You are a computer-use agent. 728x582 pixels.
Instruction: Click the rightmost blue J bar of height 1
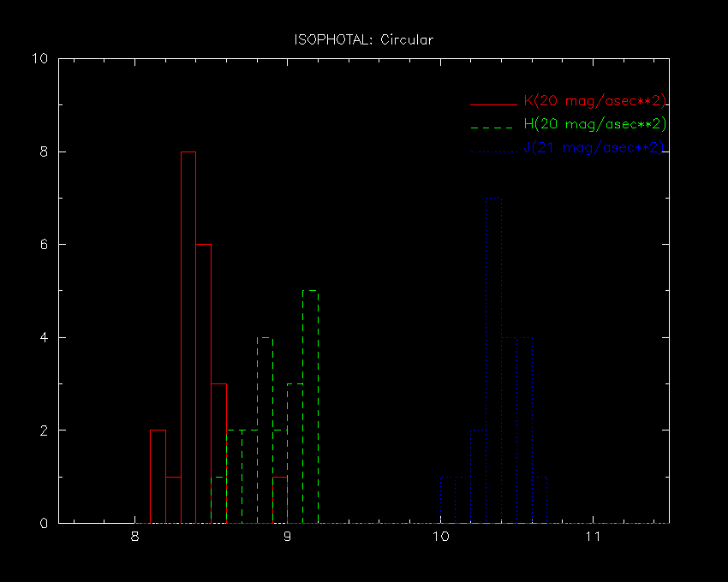(540, 500)
